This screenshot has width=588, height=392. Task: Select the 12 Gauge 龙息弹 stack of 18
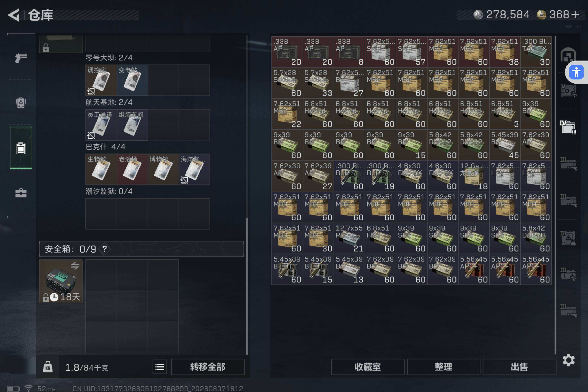point(474,176)
